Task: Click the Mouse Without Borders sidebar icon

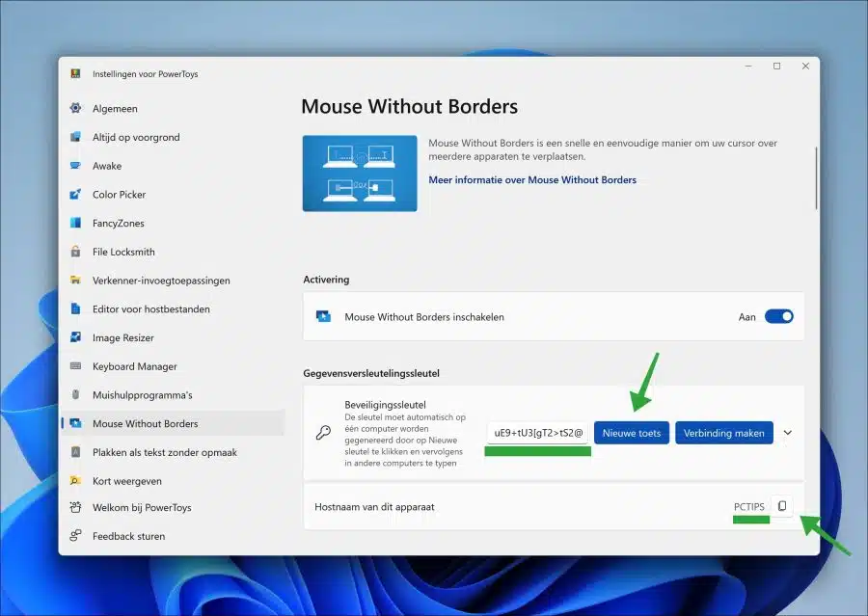Action: tap(76, 423)
